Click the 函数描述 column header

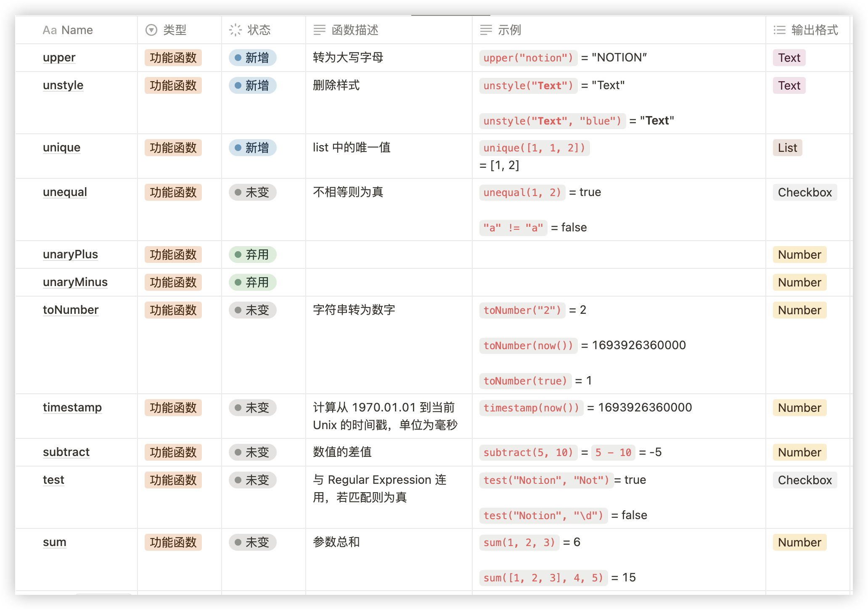[355, 30]
